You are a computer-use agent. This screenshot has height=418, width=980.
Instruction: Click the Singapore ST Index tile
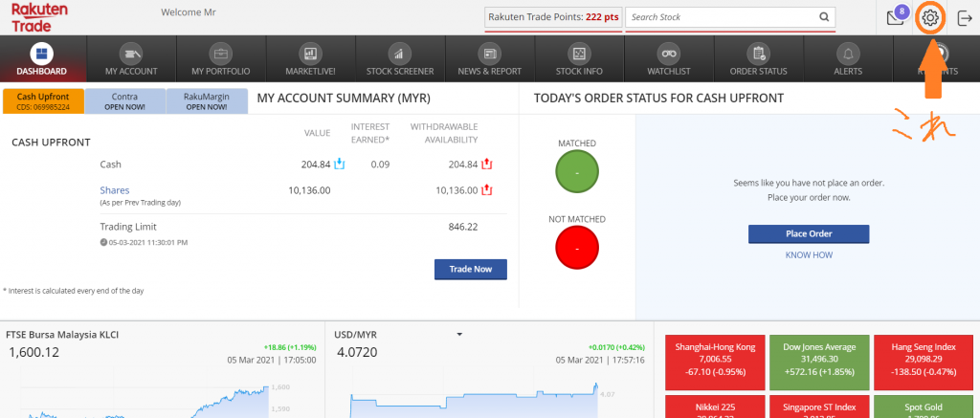819,407
